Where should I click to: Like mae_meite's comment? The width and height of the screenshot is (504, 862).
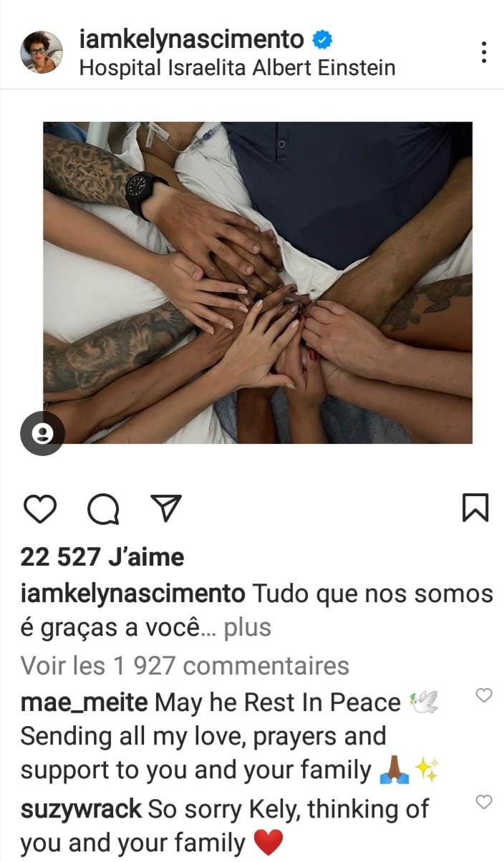(x=485, y=694)
